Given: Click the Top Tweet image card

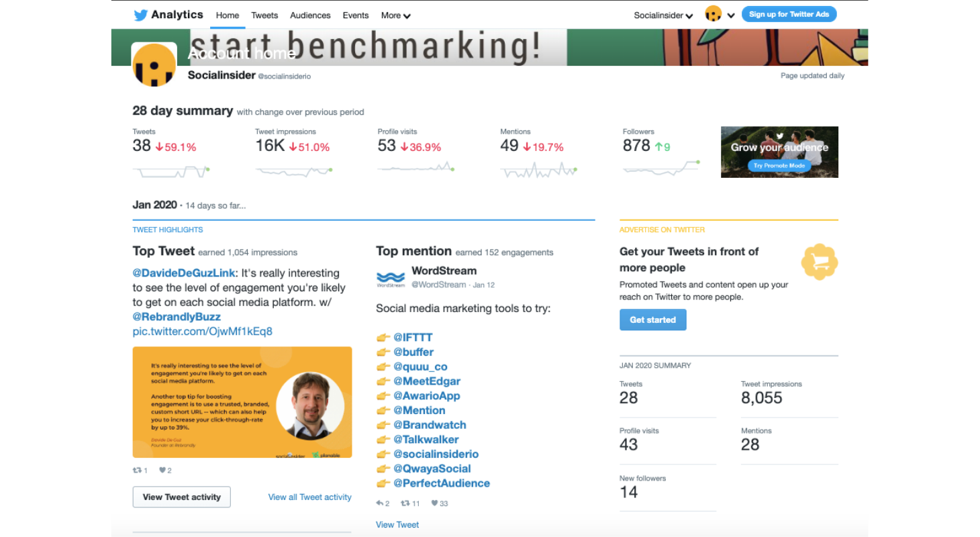Looking at the screenshot, I should point(242,402).
